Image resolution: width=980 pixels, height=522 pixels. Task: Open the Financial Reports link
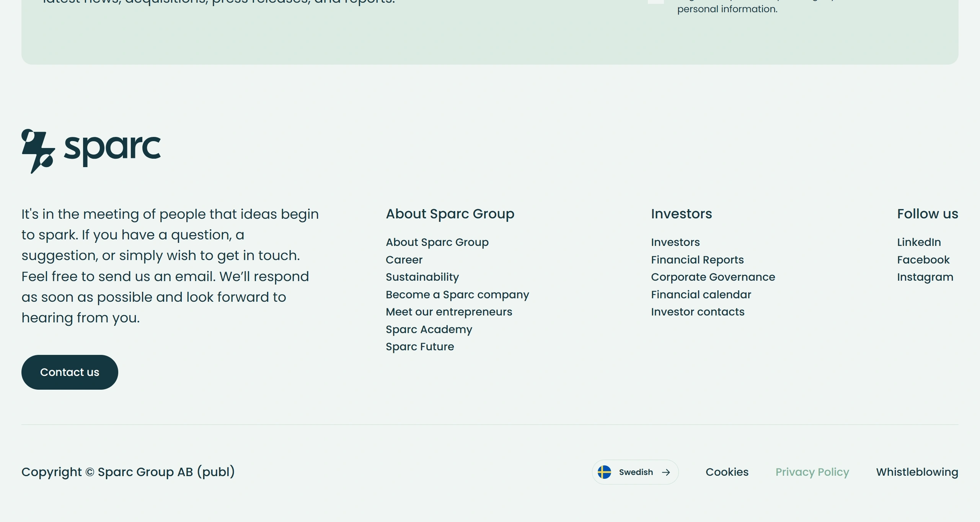pos(697,260)
